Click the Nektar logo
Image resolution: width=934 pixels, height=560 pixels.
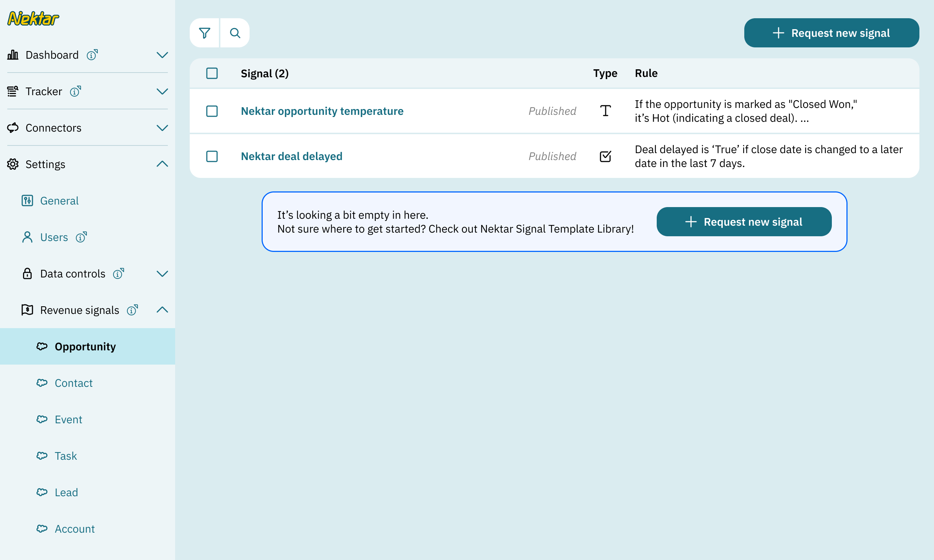click(x=33, y=19)
